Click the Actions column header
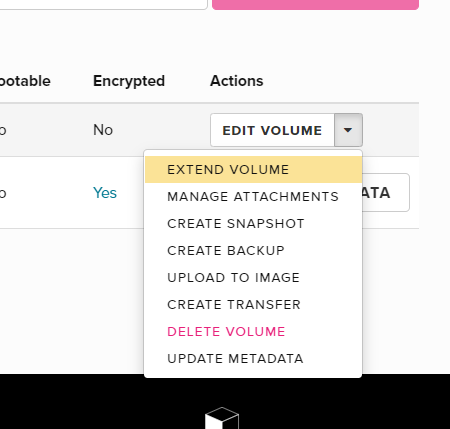 [237, 81]
